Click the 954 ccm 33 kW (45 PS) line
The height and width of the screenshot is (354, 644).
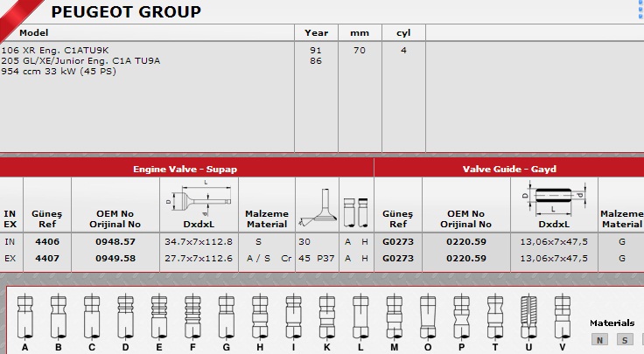[59, 72]
